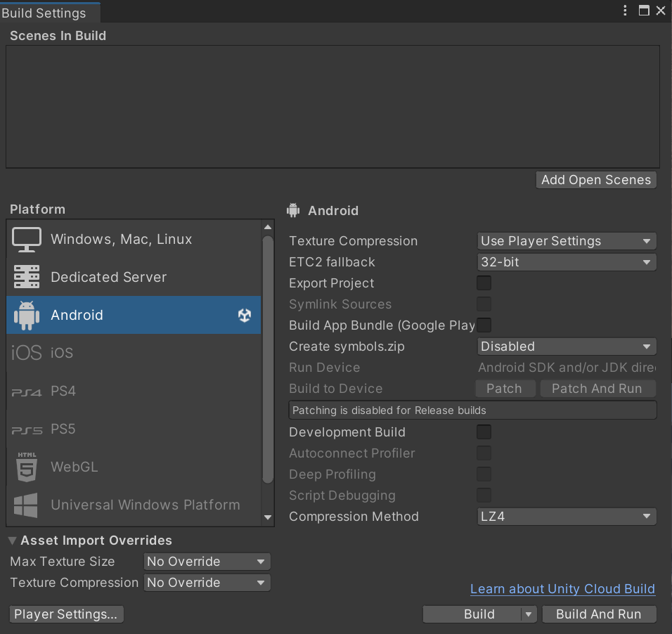The height and width of the screenshot is (634, 672).
Task: Click the Build And Run button
Action: [599, 614]
